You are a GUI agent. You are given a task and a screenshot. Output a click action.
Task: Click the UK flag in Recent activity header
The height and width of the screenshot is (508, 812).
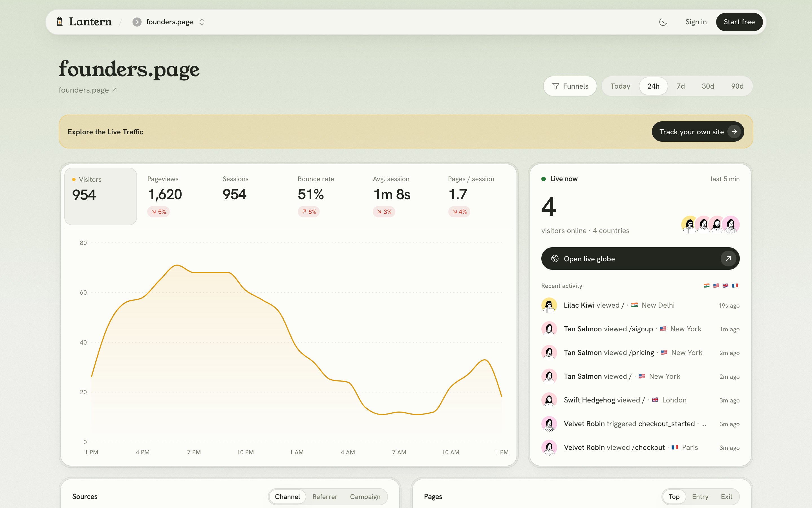point(725,286)
